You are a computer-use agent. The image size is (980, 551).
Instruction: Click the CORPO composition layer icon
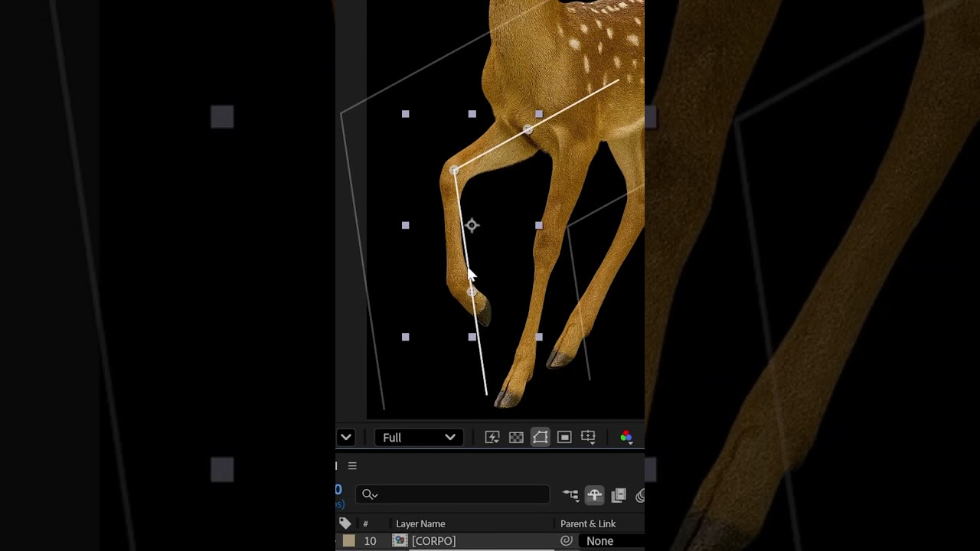(400, 541)
